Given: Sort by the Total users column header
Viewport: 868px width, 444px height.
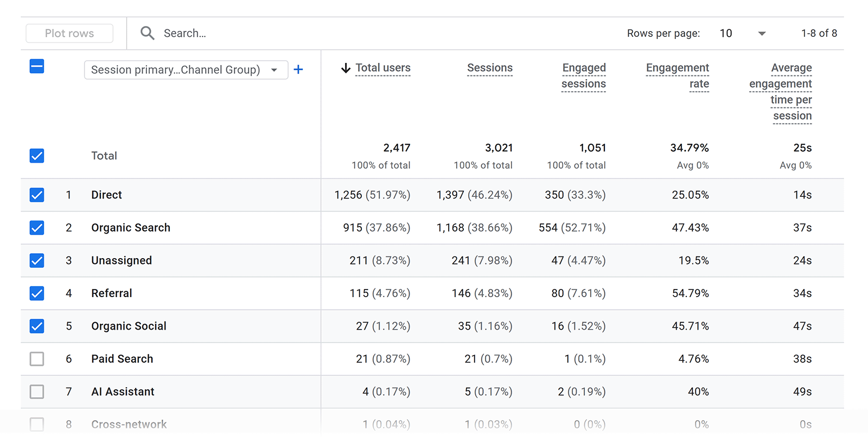Looking at the screenshot, I should 383,68.
